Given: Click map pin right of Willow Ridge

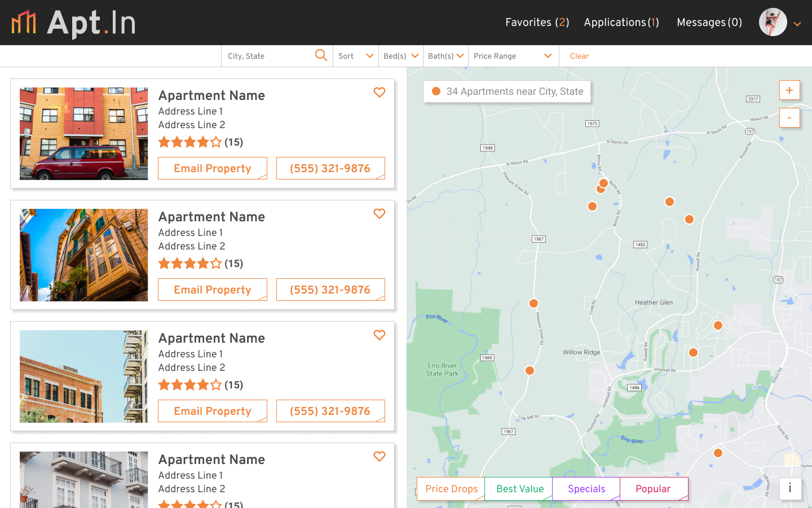Looking at the screenshot, I should click(693, 352).
